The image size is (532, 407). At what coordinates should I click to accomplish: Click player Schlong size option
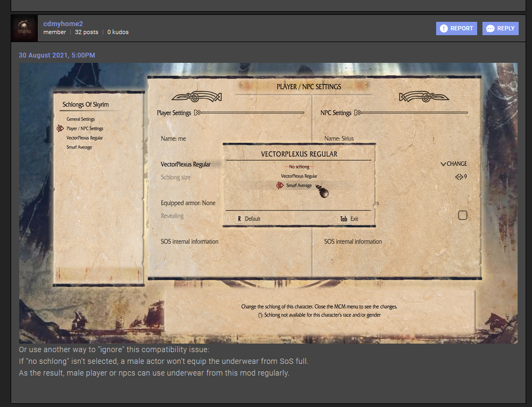175,177
